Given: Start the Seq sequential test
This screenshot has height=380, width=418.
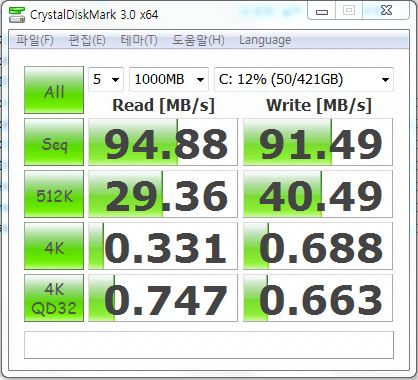Looking at the screenshot, I should [54, 142].
